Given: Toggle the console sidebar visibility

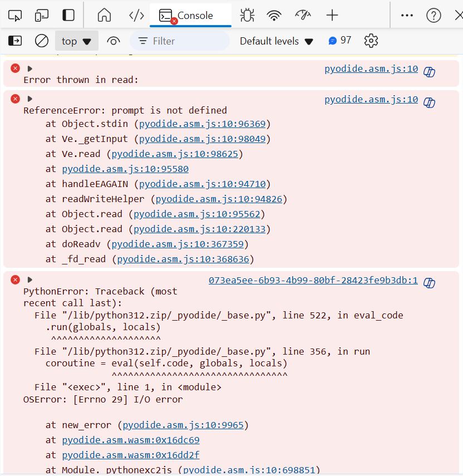Looking at the screenshot, I should [15, 41].
